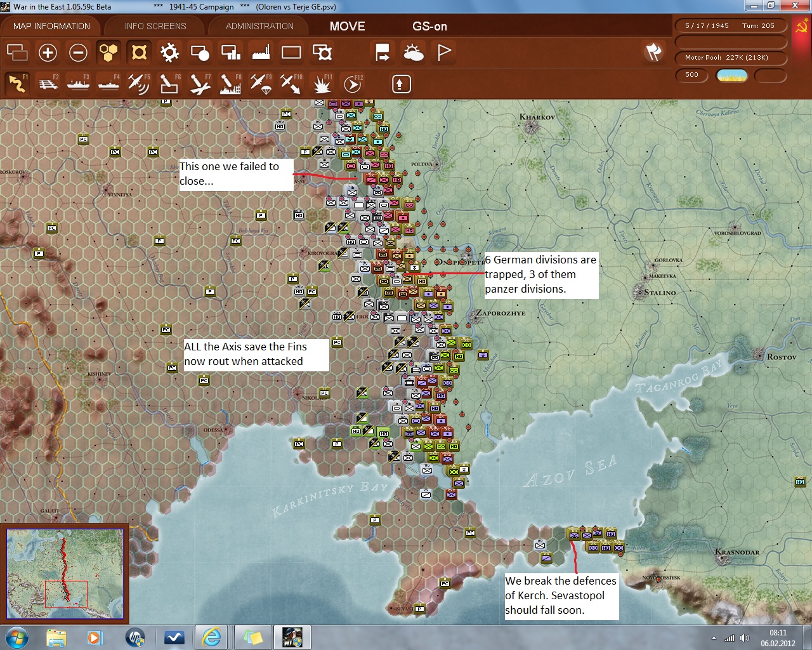This screenshot has height=650, width=812.
Task: Select the F8 bomb city mode
Action: pyautogui.click(x=230, y=84)
